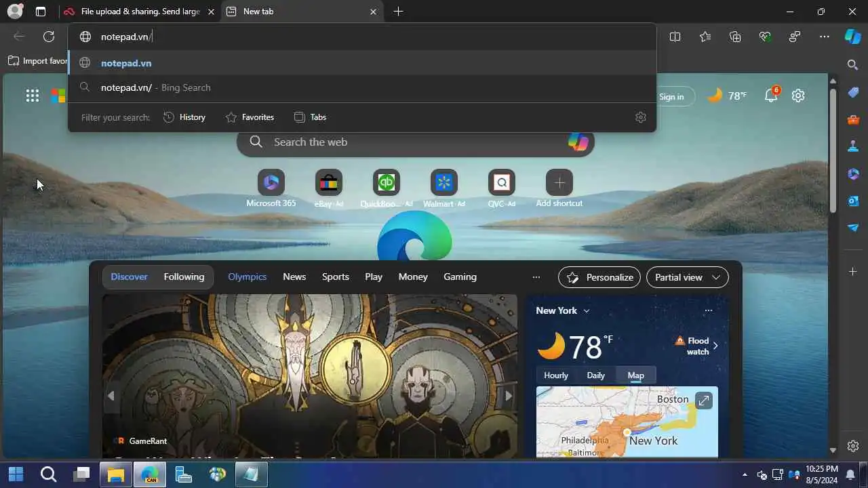
Task: Refresh the page with reload icon
Action: [x=49, y=37]
